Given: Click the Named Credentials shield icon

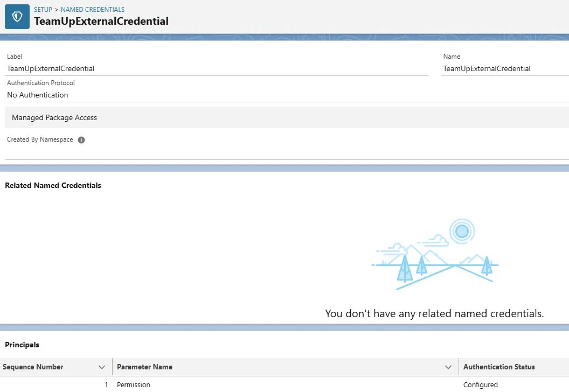Looking at the screenshot, I should pyautogui.click(x=17, y=17).
